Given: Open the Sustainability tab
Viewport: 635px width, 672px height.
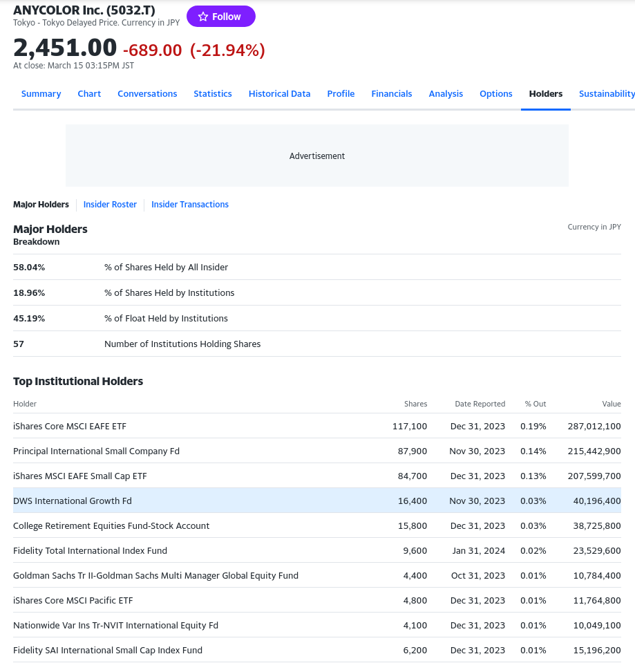Looking at the screenshot, I should 606,94.
